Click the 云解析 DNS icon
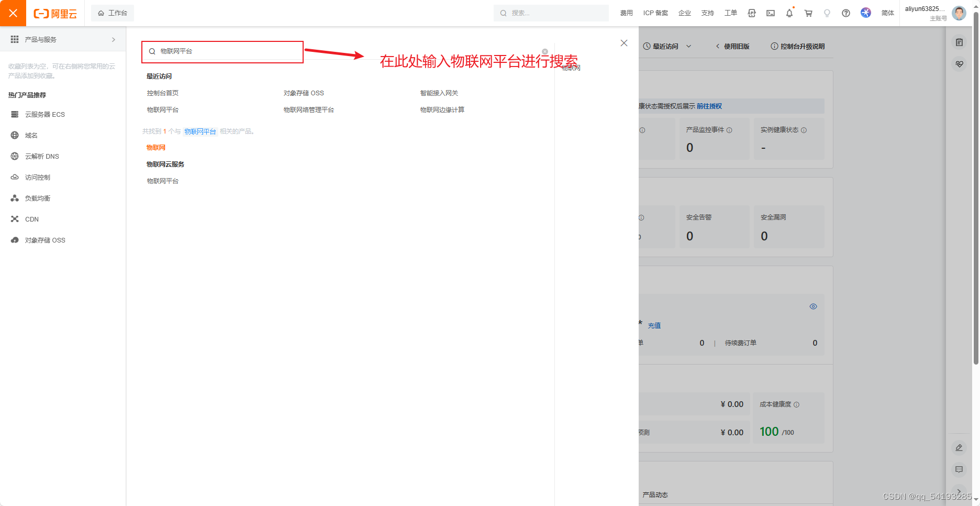The image size is (980, 506). click(15, 156)
